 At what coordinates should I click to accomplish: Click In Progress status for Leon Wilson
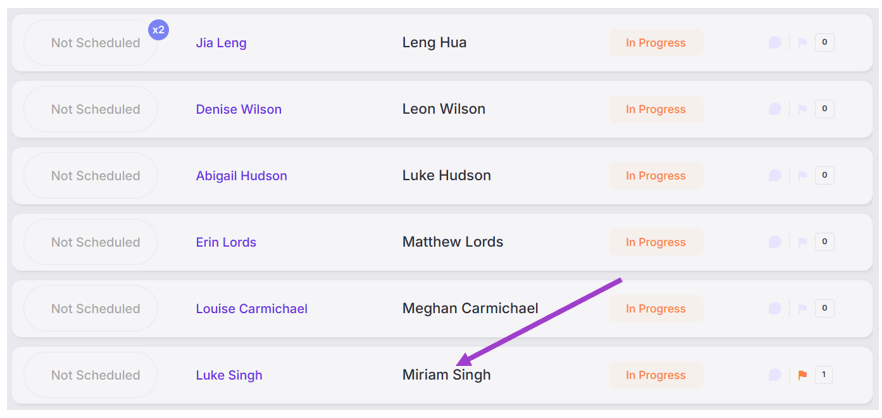click(x=655, y=109)
